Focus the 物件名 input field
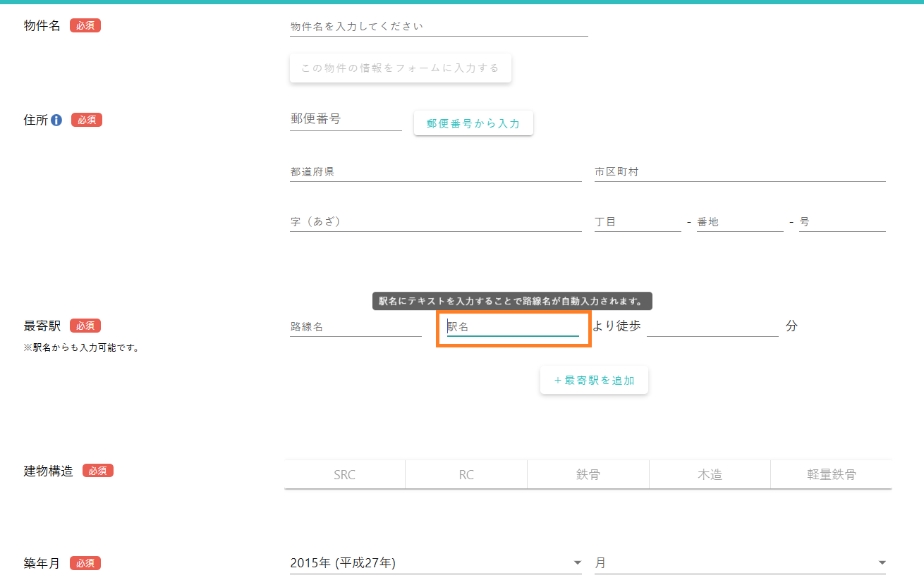The image size is (924, 580). [438, 27]
